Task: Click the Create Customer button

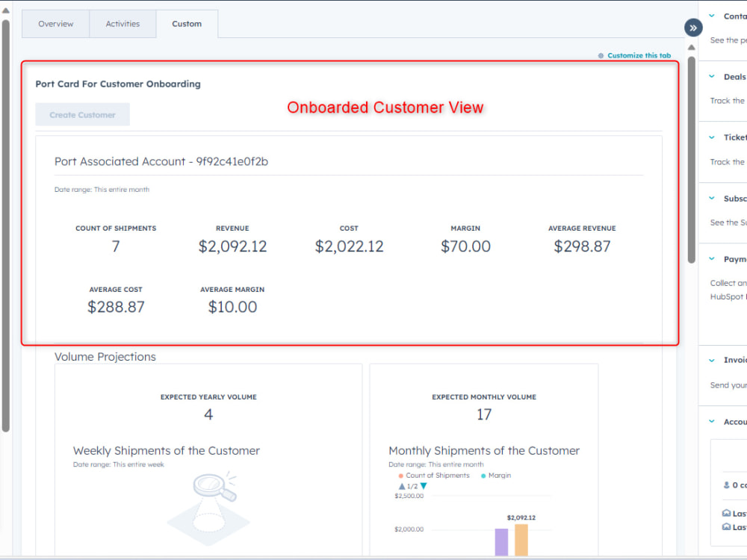Action: tap(82, 114)
